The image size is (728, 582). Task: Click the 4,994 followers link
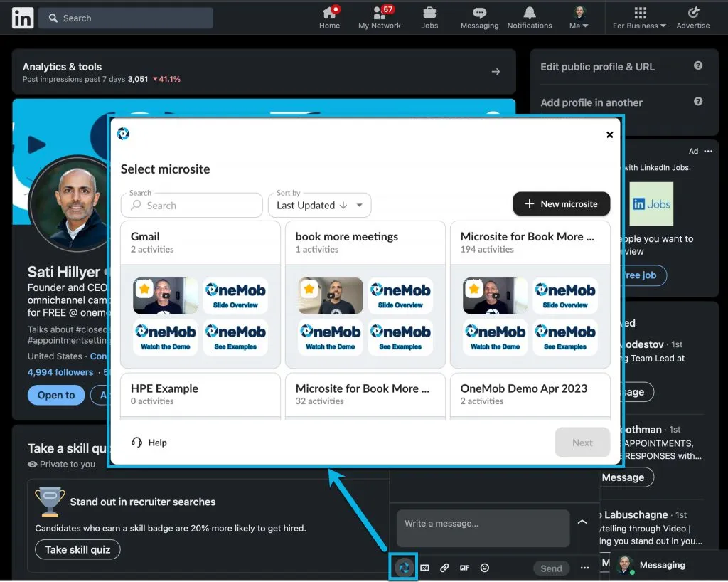(x=60, y=372)
